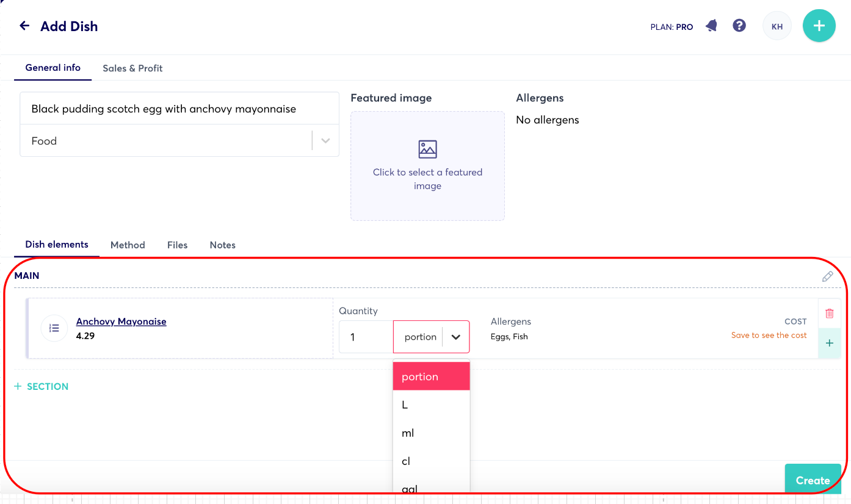Viewport: 851px width, 504px height.
Task: Click the Eggs, Fish allergens text
Action: point(509,336)
